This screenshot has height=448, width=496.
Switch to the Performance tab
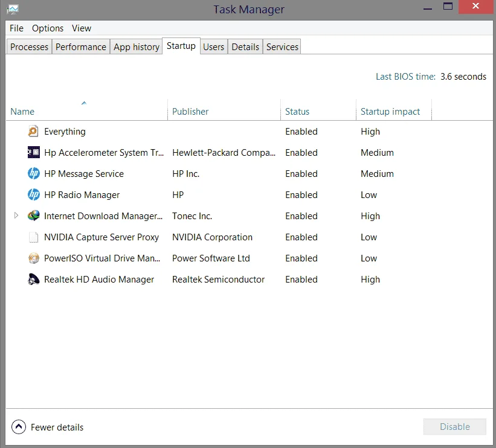(81, 46)
